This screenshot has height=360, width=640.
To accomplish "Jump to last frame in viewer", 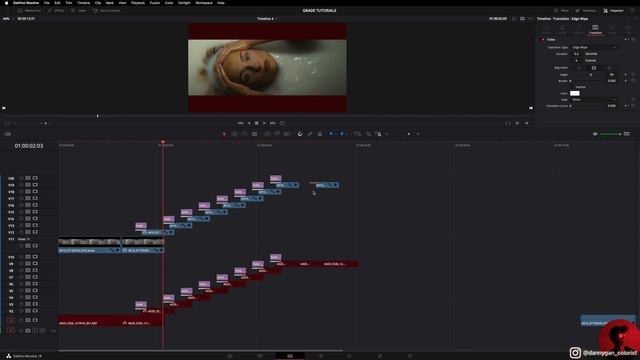I will [x=273, y=123].
